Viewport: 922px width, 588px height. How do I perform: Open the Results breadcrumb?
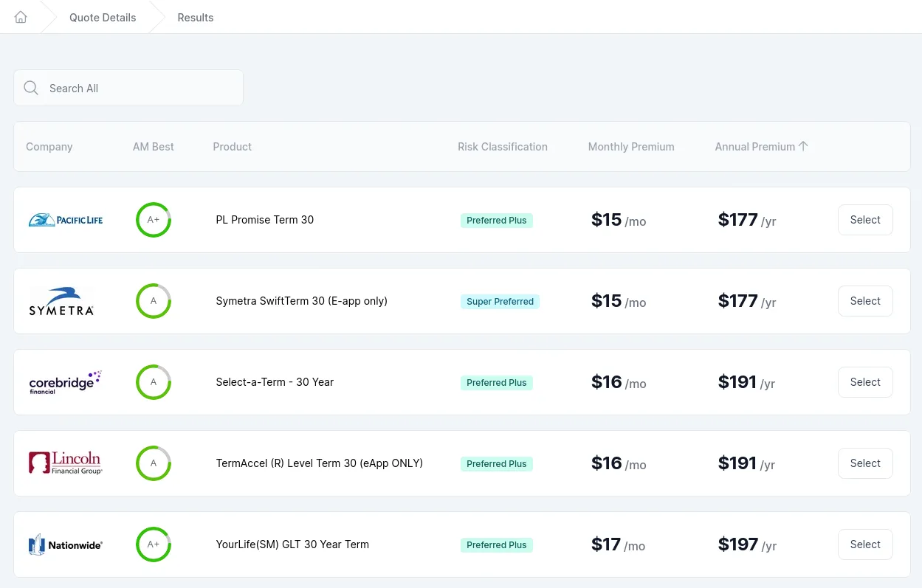pyautogui.click(x=196, y=18)
